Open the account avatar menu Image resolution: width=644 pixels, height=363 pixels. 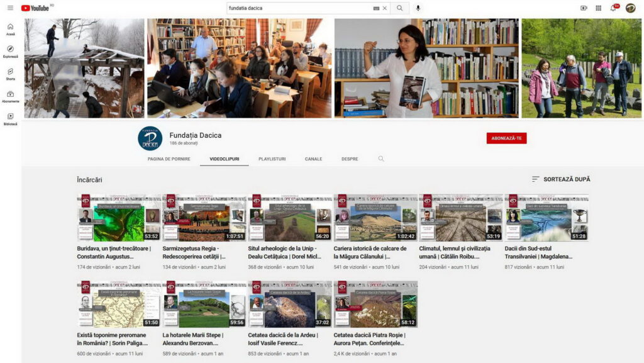[x=630, y=8]
